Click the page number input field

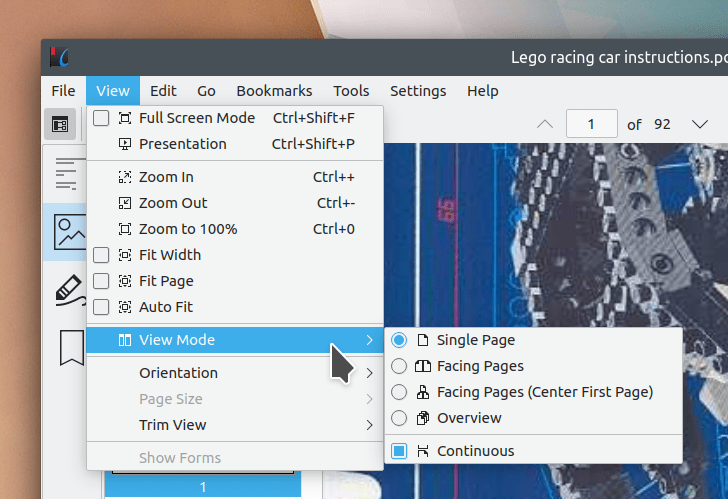[x=591, y=125]
